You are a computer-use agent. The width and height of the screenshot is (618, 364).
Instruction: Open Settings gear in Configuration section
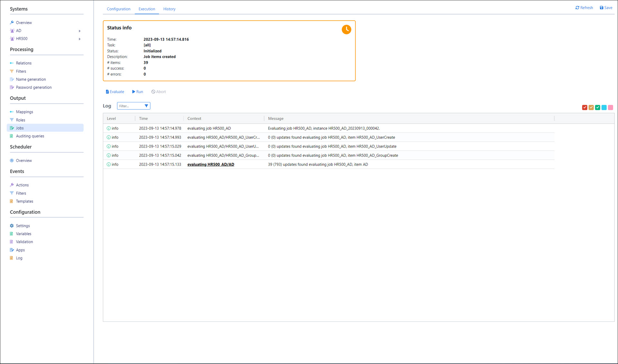(x=12, y=226)
